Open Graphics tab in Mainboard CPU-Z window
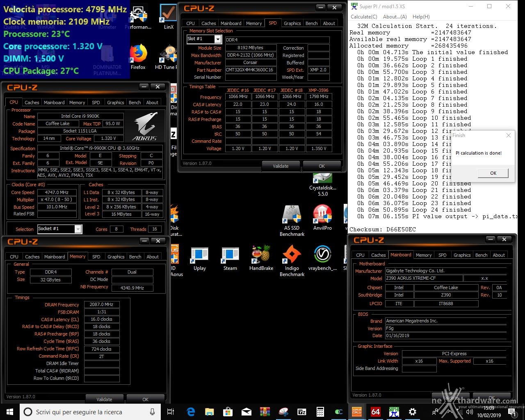 pyautogui.click(x=462, y=255)
